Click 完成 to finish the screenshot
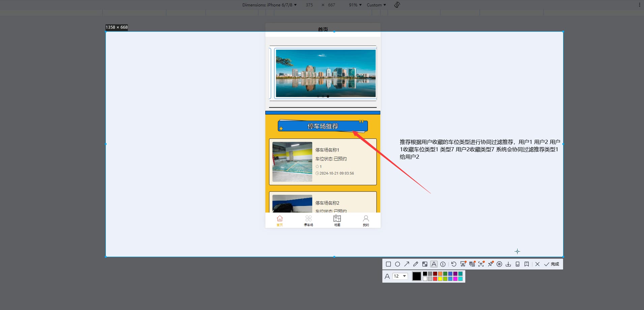Image resolution: width=644 pixels, height=310 pixels. [552, 264]
